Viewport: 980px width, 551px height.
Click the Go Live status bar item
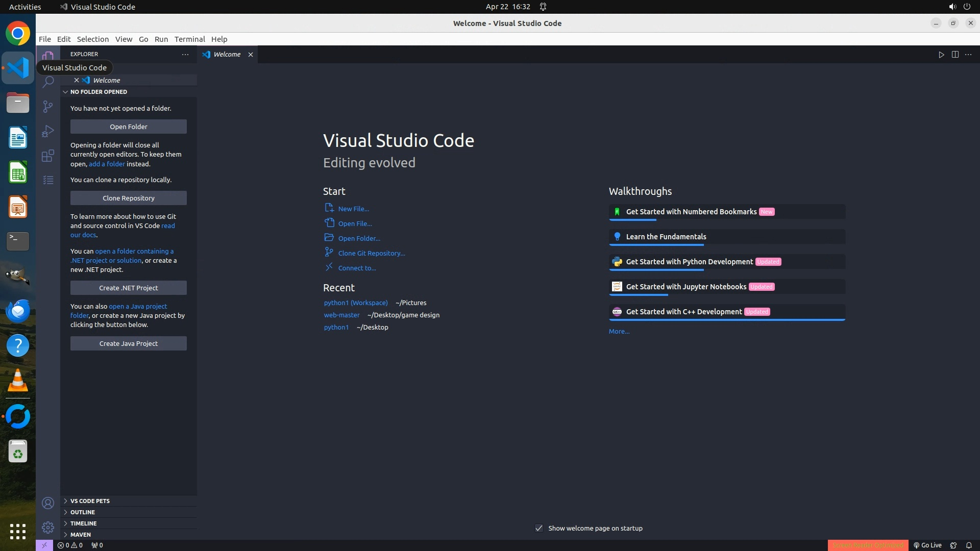[927, 545]
